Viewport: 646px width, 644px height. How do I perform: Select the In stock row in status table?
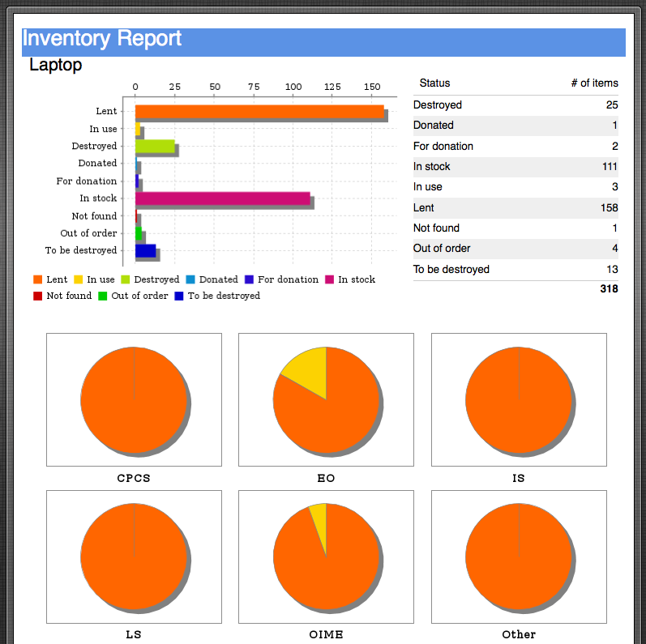(516, 167)
